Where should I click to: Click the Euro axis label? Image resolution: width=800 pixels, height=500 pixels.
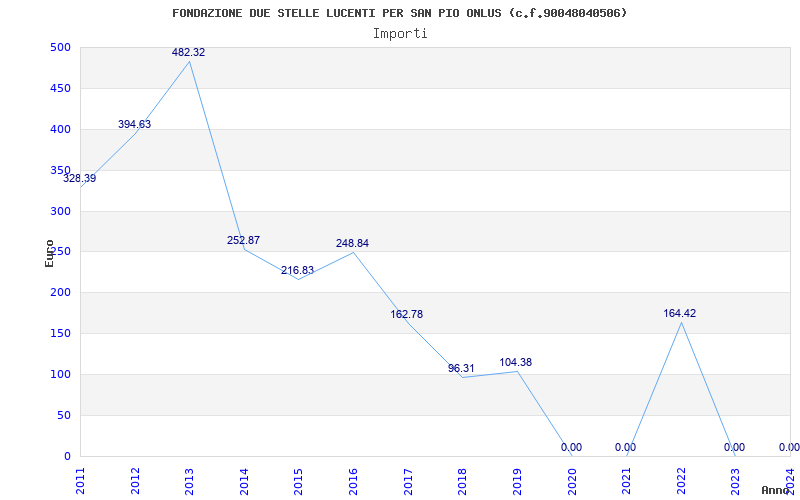tap(49, 253)
